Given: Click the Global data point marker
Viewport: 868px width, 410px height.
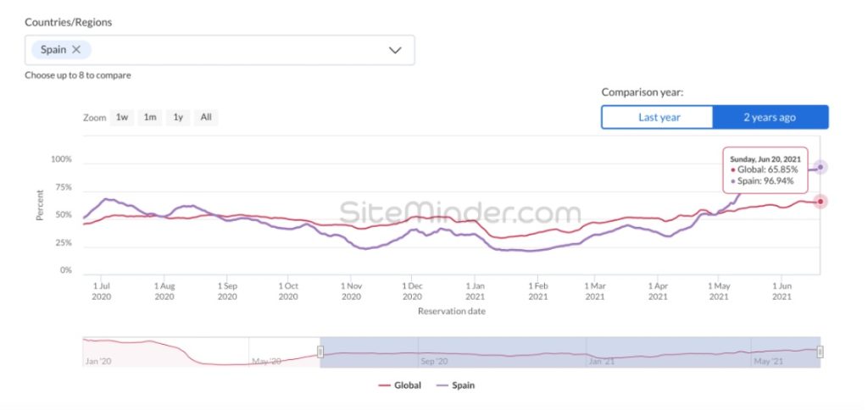Looking at the screenshot, I should 821,202.
